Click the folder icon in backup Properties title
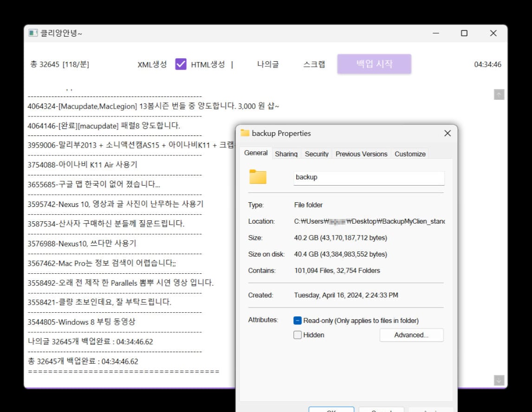The image size is (532, 412). point(245,133)
